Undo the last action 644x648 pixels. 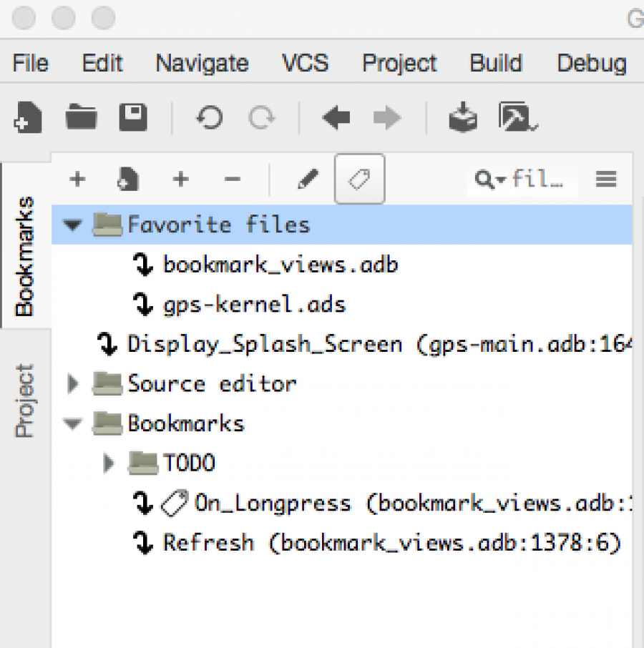[x=210, y=118]
